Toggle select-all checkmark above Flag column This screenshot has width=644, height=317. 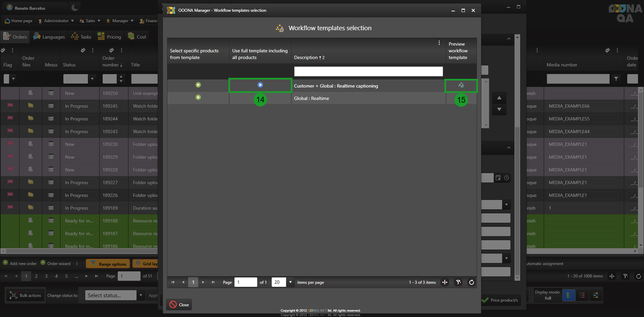(x=4, y=50)
